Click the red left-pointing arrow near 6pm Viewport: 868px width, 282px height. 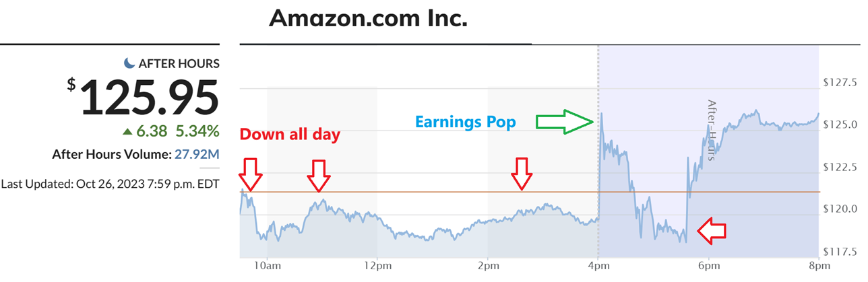(x=712, y=232)
